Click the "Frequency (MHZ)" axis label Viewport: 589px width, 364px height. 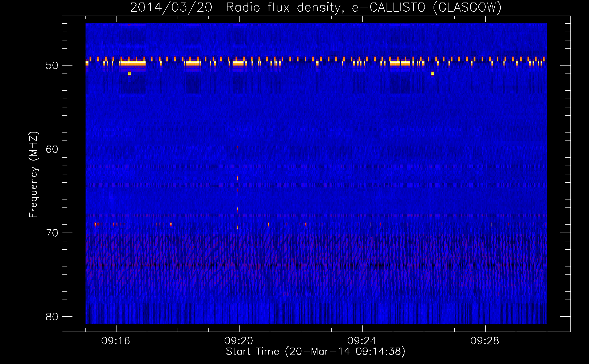pos(33,174)
